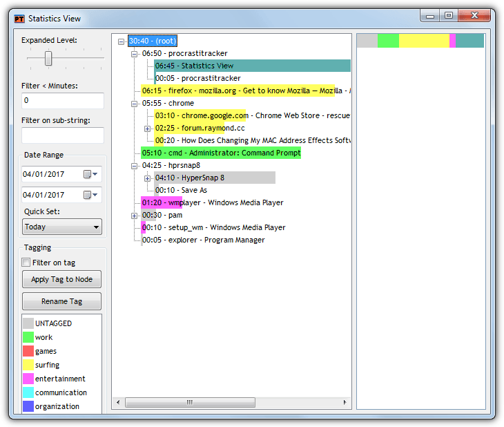Select the 01:20 - wmplayer row

pyautogui.click(x=213, y=202)
